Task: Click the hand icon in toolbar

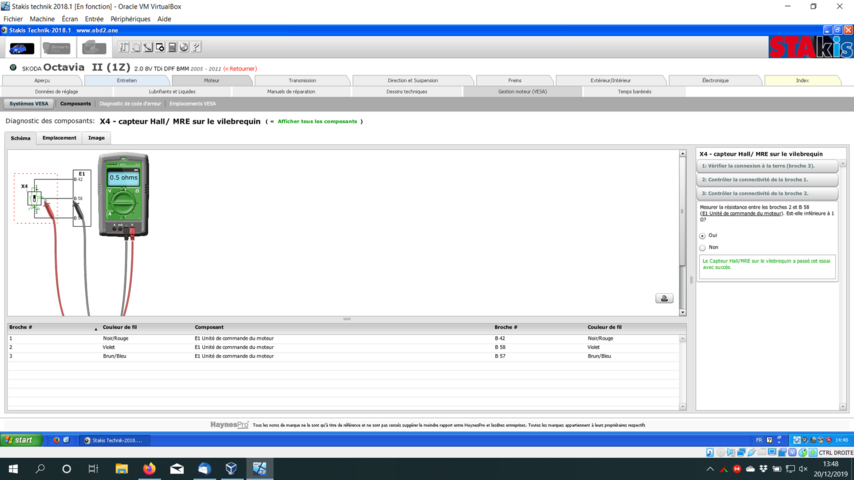Action: (136, 47)
